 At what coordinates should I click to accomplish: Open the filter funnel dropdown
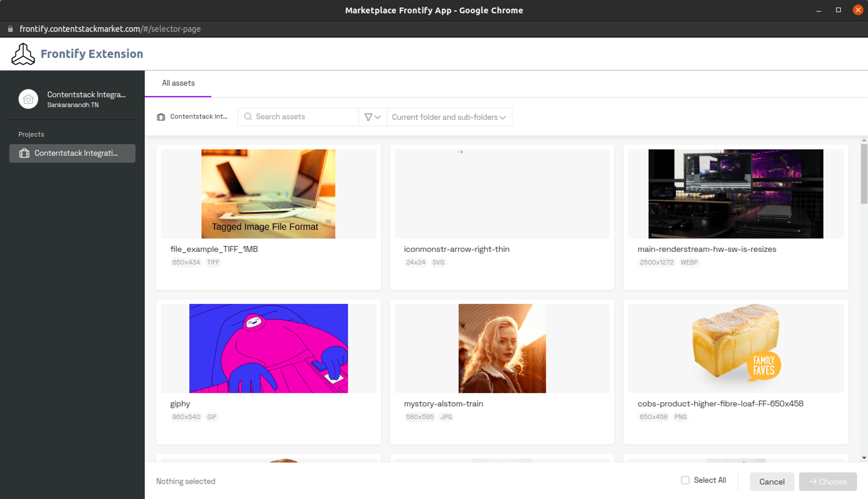[373, 117]
